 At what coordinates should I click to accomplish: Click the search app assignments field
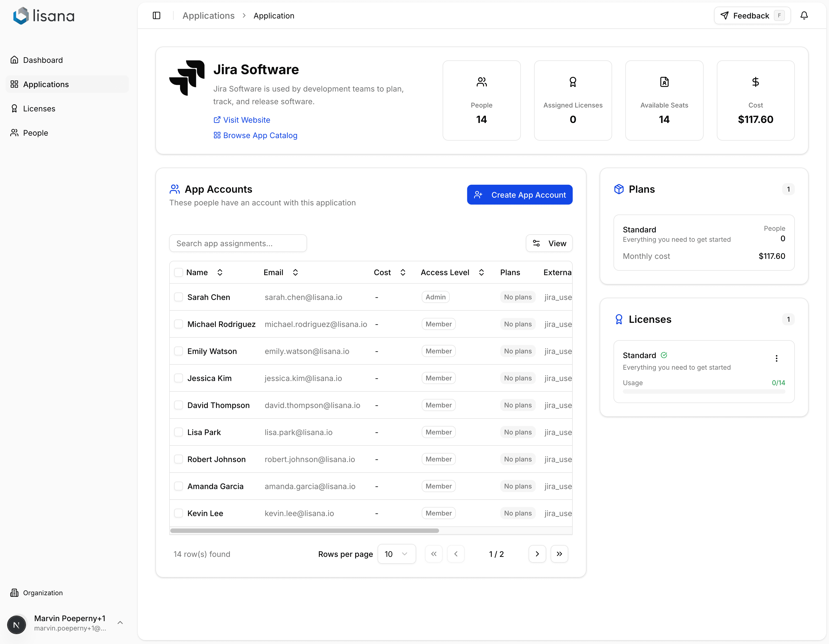pos(238,243)
